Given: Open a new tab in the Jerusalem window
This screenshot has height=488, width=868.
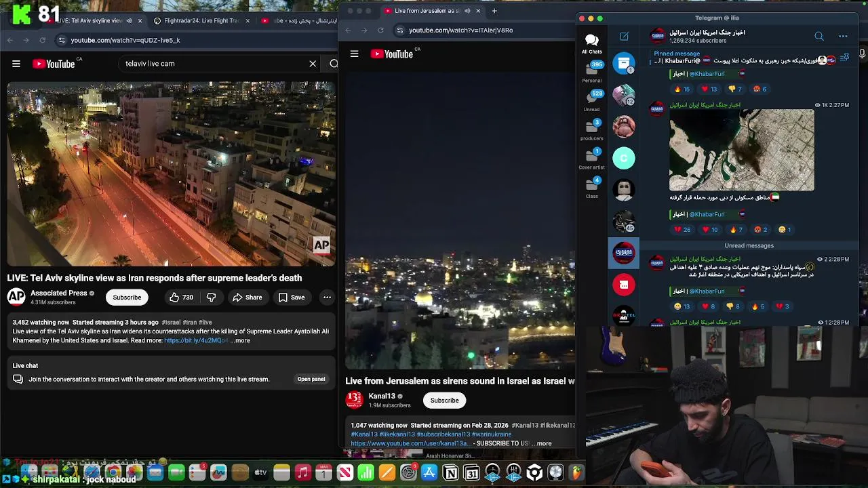Looking at the screenshot, I should pos(494,11).
